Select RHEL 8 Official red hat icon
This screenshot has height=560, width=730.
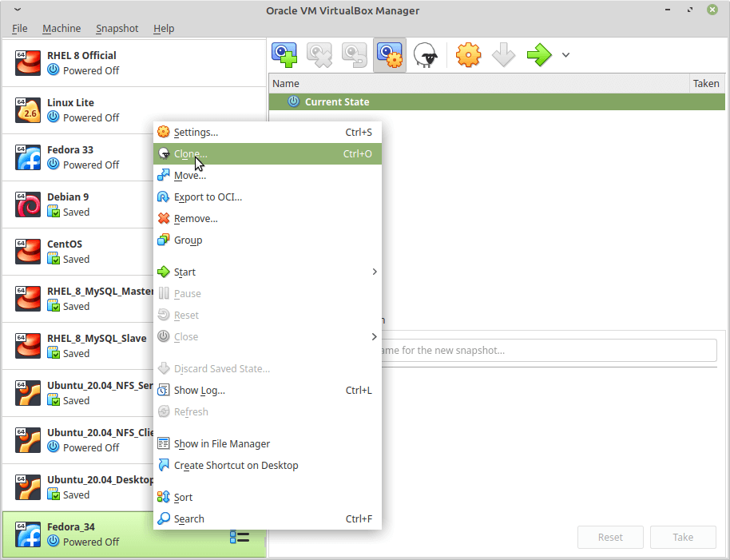coord(27,63)
